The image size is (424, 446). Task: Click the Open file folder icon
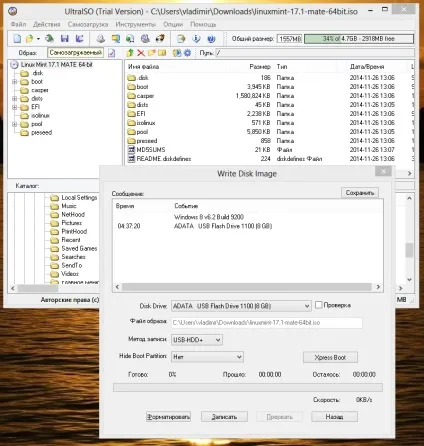30,39
